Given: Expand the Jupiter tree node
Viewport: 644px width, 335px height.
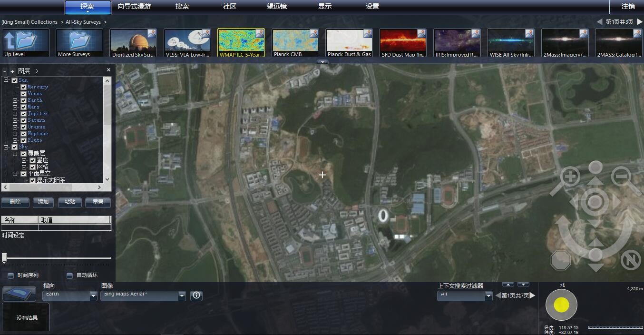Looking at the screenshot, I should (15, 114).
